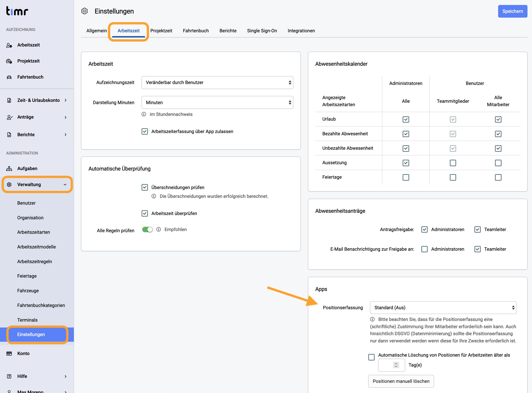
Task: Open the Positionserfassung dropdown
Action: (x=443, y=308)
